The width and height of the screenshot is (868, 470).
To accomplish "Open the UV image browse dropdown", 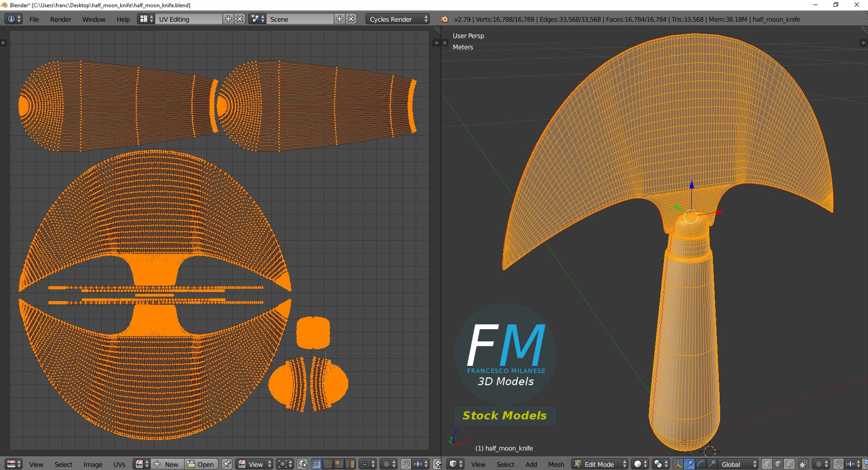I will [x=142, y=464].
